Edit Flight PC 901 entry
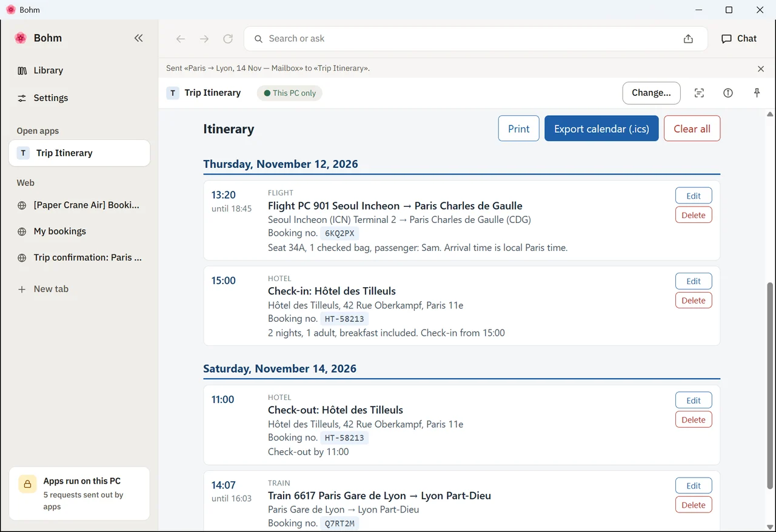The height and width of the screenshot is (532, 776). 694,196
